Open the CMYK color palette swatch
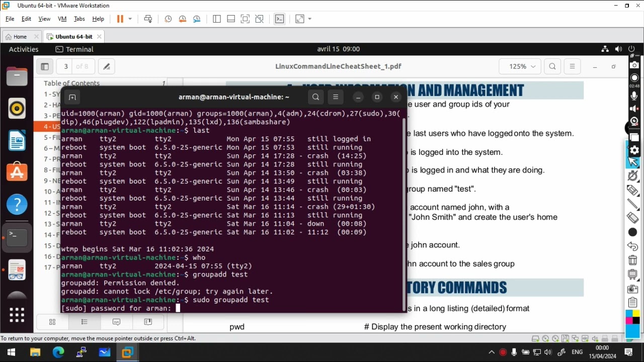 (x=633, y=317)
